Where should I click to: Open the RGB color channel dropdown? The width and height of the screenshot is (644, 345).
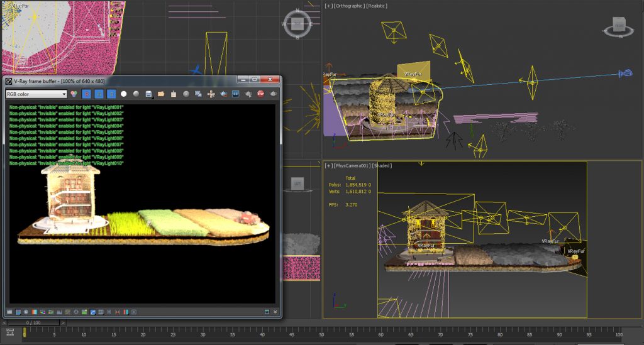(36, 94)
